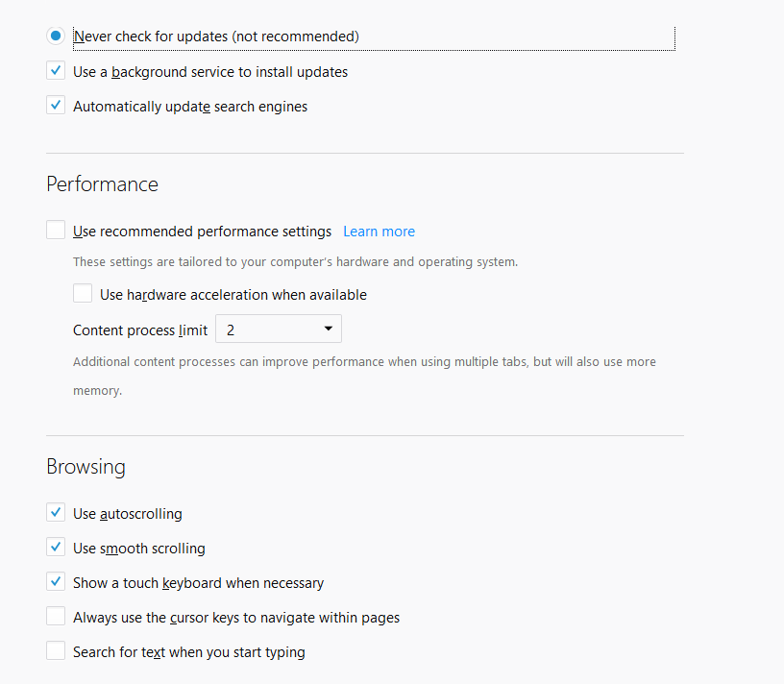Turn off Use autoscrolling checkbox

pos(56,513)
